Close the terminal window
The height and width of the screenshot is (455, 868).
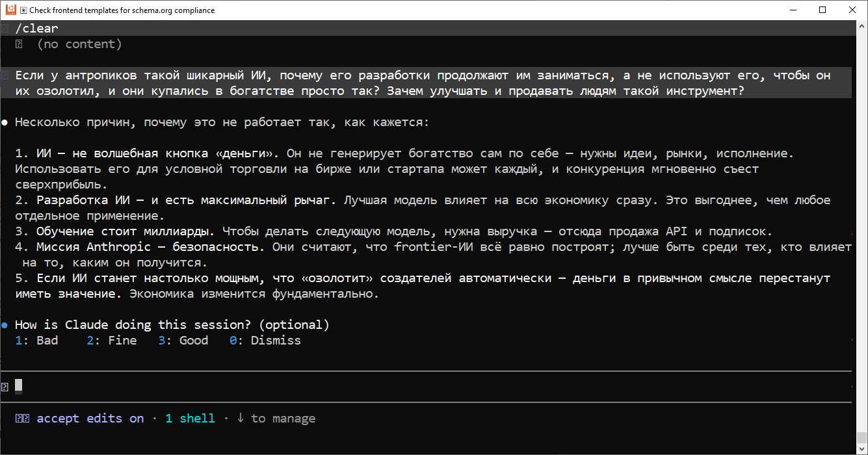(x=852, y=10)
